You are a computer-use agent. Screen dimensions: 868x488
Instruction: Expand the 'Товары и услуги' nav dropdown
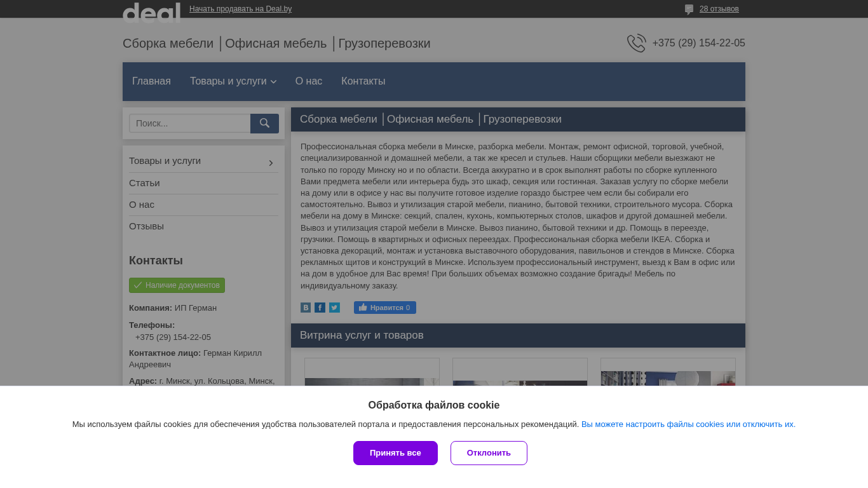pyautogui.click(x=233, y=81)
